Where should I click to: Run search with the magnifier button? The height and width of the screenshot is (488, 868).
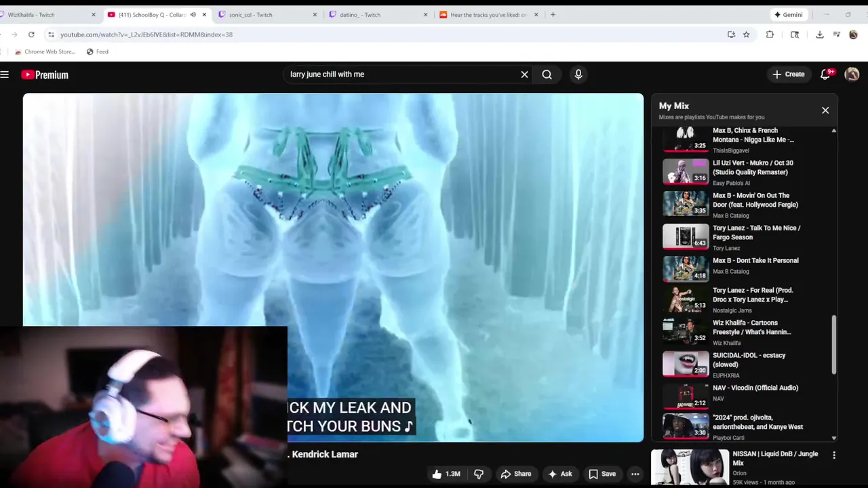click(547, 75)
